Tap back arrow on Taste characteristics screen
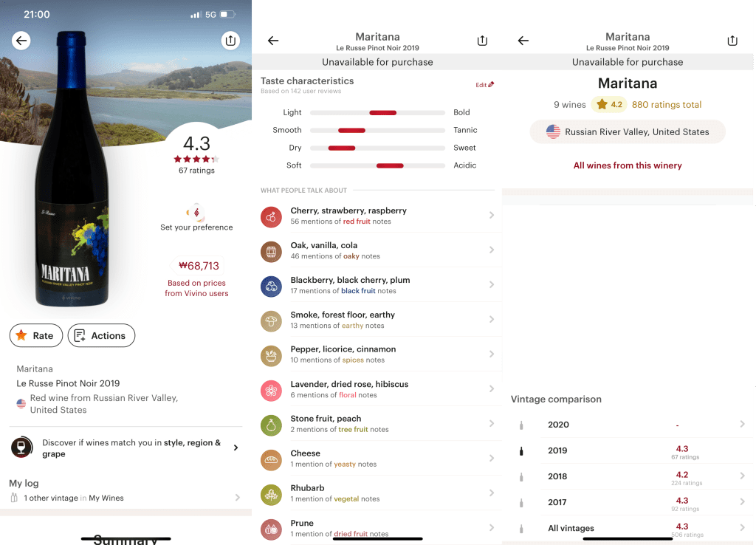The width and height of the screenshot is (756, 545). (x=273, y=41)
